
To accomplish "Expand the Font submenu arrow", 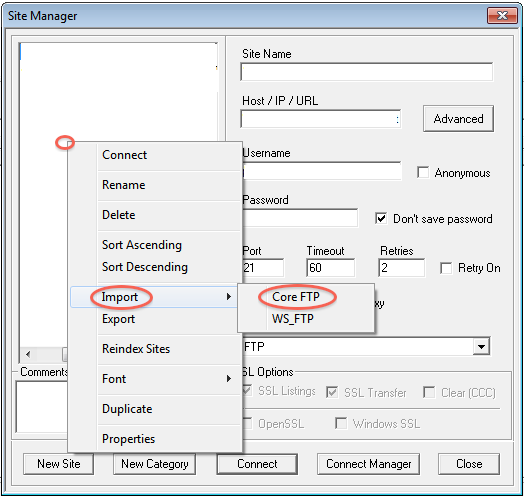I will (229, 379).
